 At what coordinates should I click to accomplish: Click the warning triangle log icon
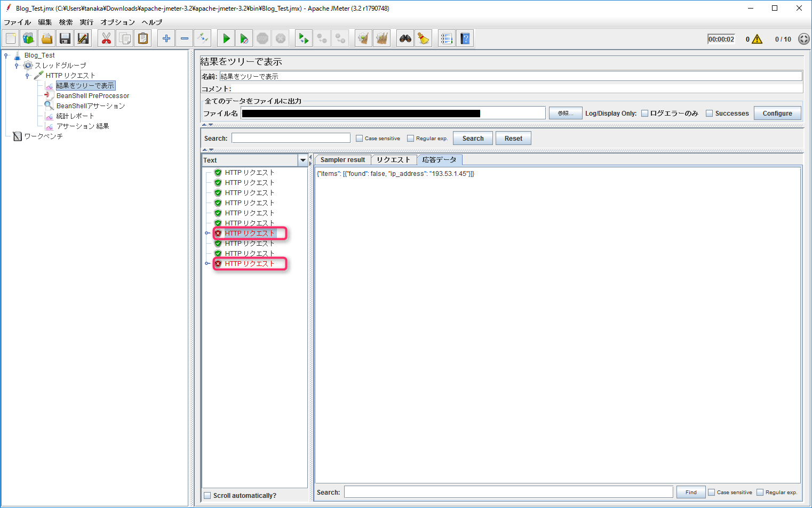(x=757, y=39)
